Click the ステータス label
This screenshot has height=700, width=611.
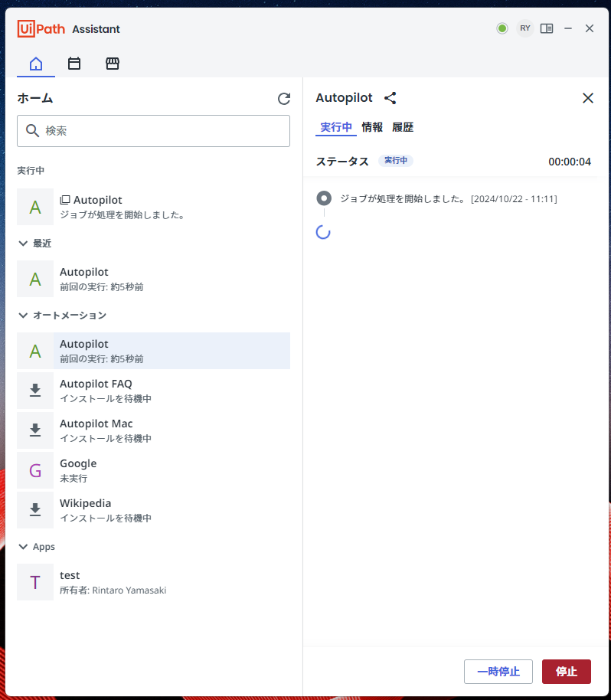click(342, 162)
